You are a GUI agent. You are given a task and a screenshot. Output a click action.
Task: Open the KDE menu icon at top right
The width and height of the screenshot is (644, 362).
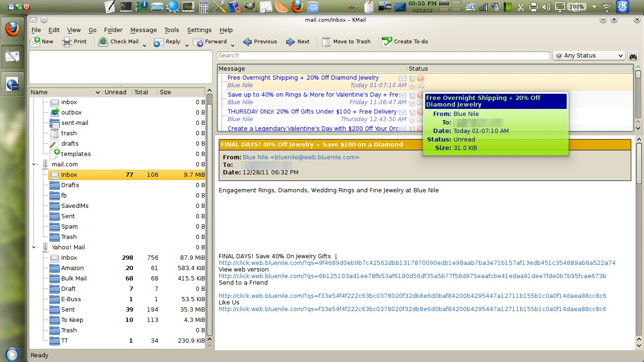(623, 7)
